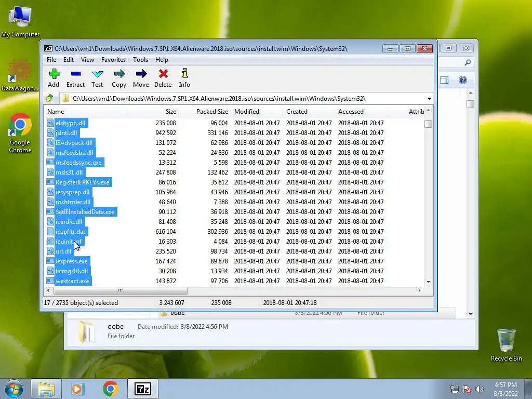Click the horizontal scroll right arrow
The image size is (532, 399).
pyautogui.click(x=420, y=291)
